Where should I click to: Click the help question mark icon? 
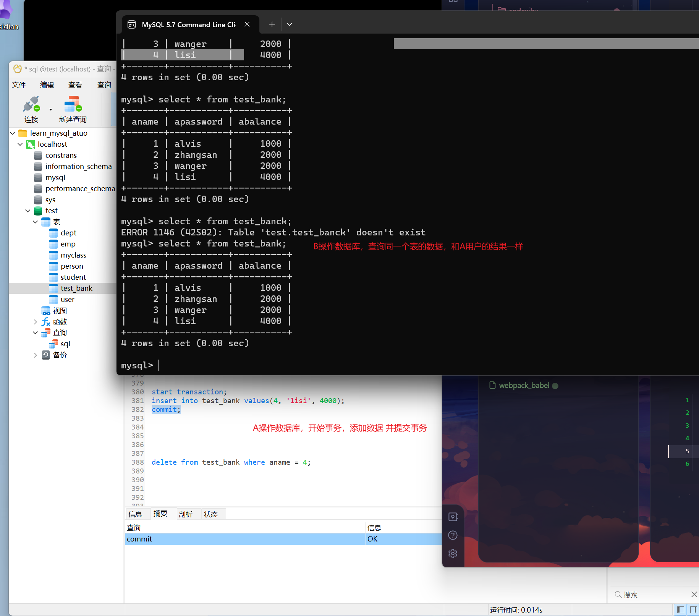tap(453, 535)
